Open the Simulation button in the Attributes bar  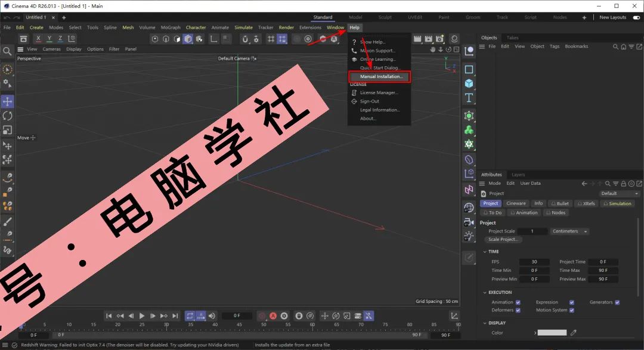617,203
